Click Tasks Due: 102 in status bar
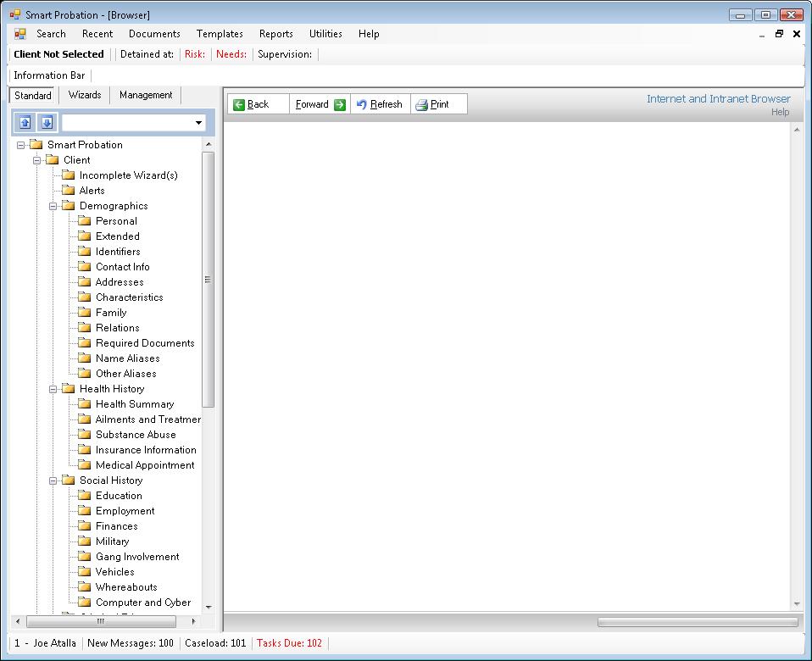The width and height of the screenshot is (812, 661). 289,643
